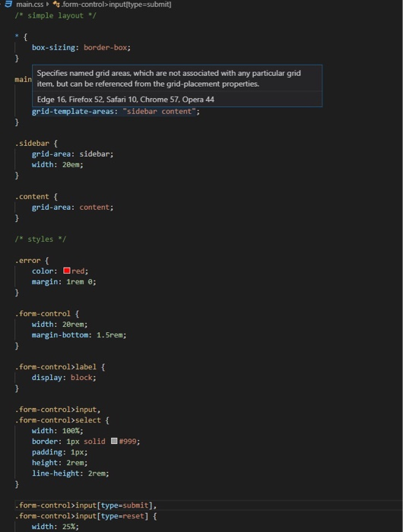Click 'grid-area: content' declaration
Image resolution: width=403 pixels, height=532 pixels.
pos(73,207)
